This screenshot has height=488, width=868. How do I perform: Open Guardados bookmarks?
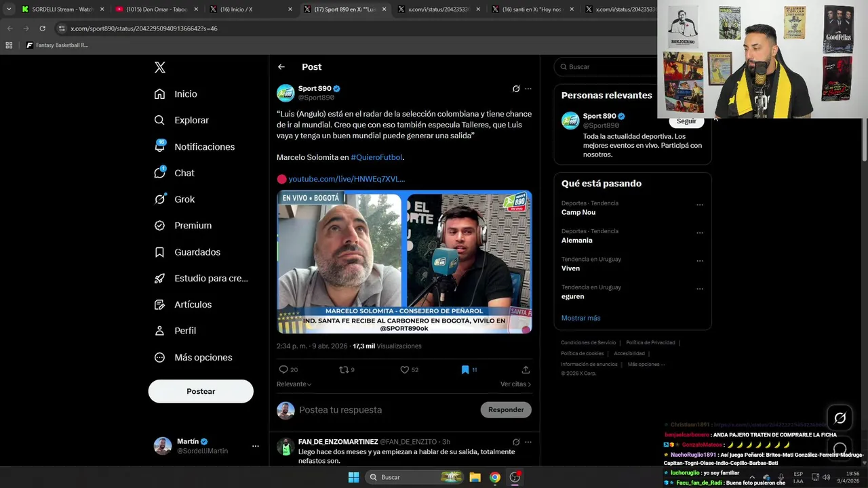pyautogui.click(x=187, y=252)
